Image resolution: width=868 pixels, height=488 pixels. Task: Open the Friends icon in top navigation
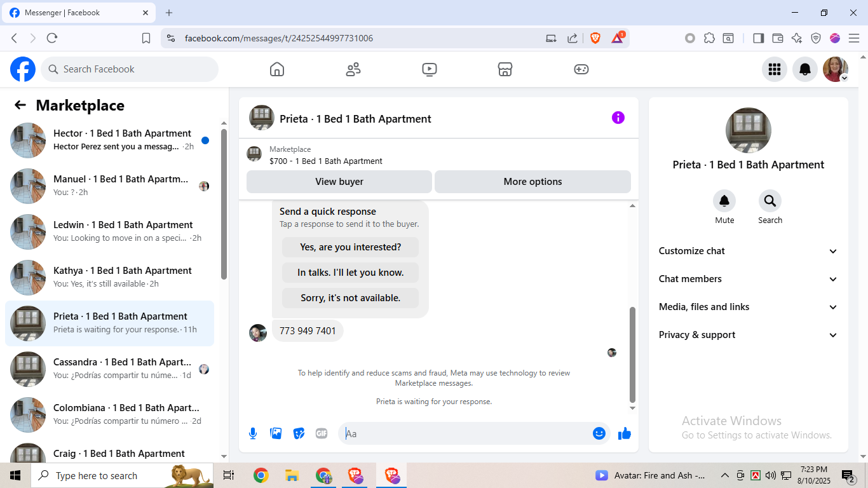coord(353,69)
